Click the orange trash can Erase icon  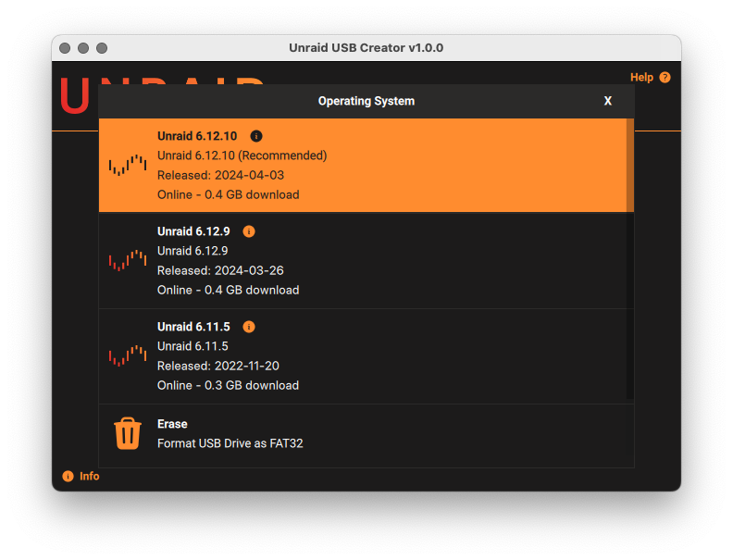point(128,433)
